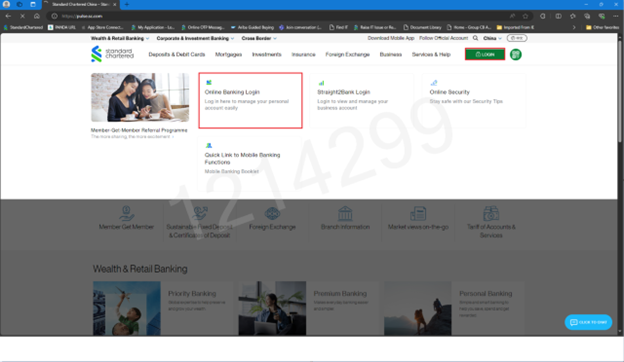Open the tab actions menu icon

[33, 4]
